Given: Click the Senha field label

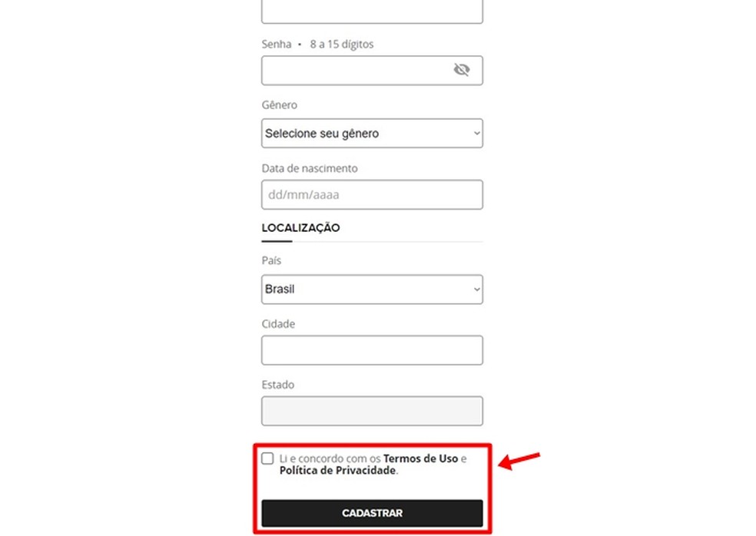Looking at the screenshot, I should tap(277, 45).
